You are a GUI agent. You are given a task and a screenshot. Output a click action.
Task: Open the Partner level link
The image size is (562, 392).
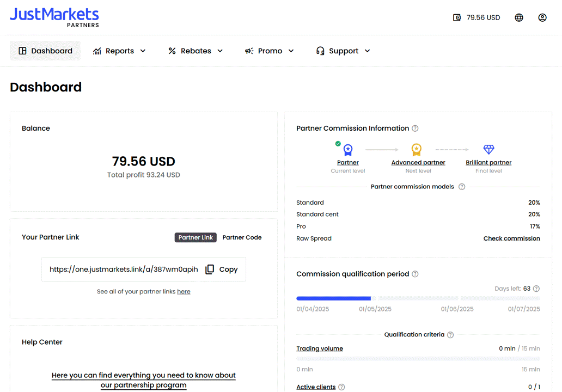(347, 163)
